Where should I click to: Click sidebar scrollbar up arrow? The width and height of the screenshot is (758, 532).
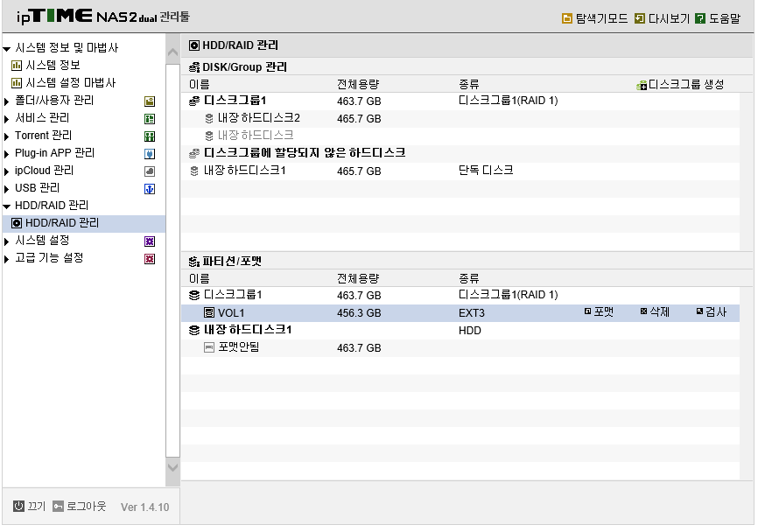pos(172,52)
